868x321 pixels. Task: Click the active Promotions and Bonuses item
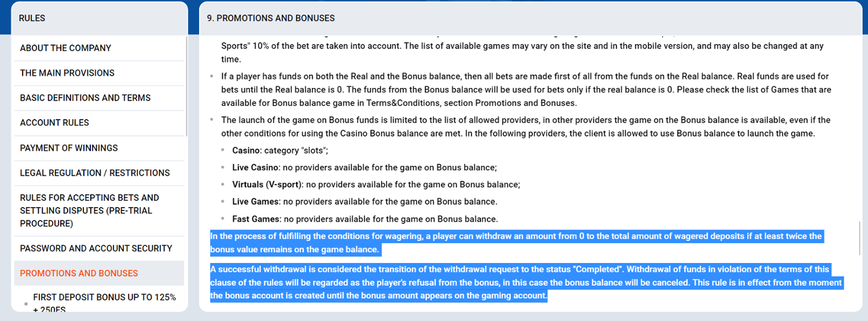(79, 273)
